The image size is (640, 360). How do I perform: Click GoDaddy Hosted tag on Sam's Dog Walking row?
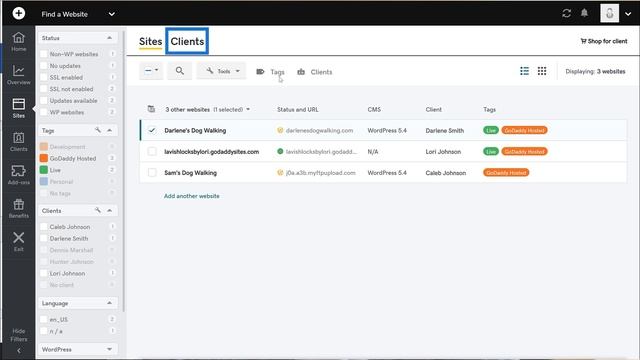[x=506, y=173]
